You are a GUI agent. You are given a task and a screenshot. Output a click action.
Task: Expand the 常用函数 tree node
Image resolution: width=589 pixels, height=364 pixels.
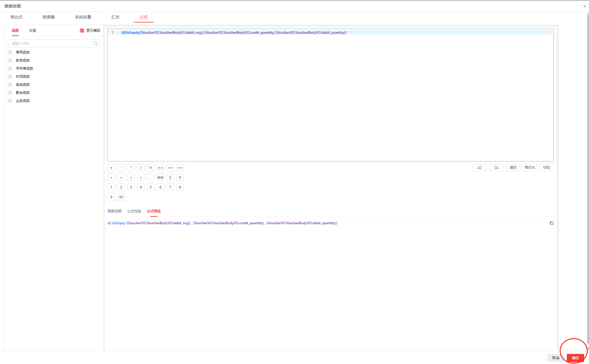pos(10,52)
